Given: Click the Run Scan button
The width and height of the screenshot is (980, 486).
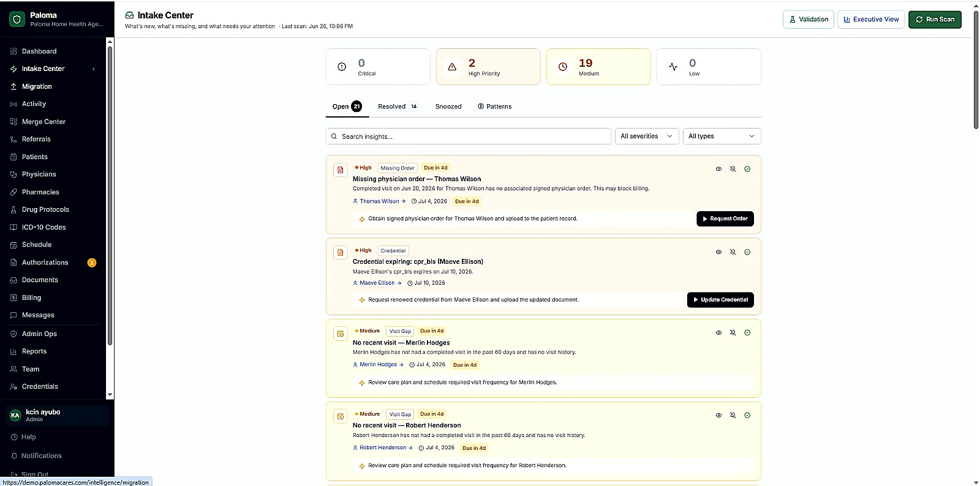Looking at the screenshot, I should pos(935,20).
